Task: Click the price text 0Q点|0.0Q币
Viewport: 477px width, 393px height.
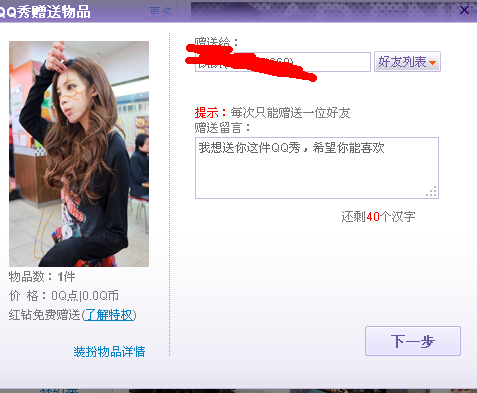Action: (x=85, y=296)
